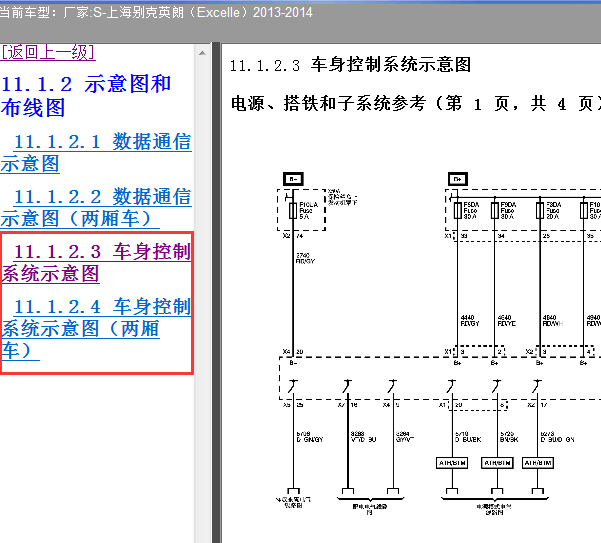The height and width of the screenshot is (543, 601).
Task: Click the middle ATR/BTM box in diagram
Action: pyautogui.click(x=497, y=463)
